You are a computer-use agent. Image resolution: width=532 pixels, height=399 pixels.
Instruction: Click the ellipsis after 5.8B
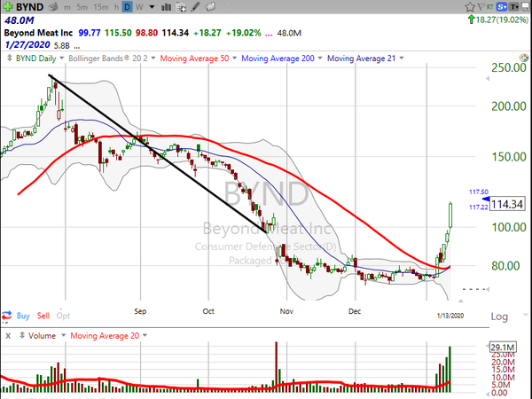76,46
